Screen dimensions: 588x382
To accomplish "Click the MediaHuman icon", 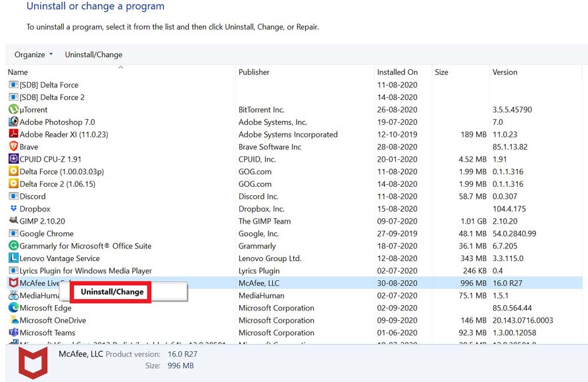I will (x=14, y=295).
